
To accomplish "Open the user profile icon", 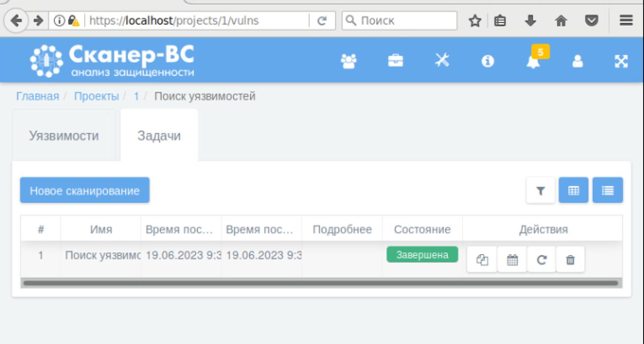I will 578,61.
